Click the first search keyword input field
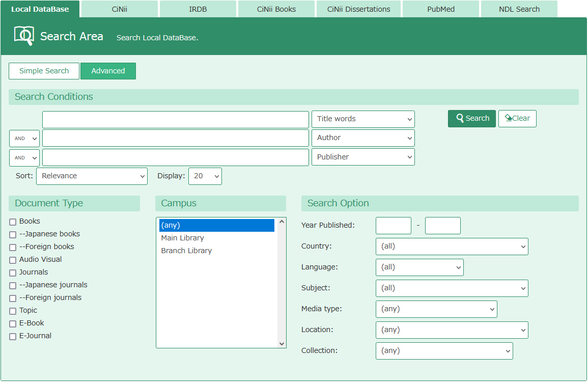Image resolution: width=588 pixels, height=382 pixels. [x=176, y=119]
